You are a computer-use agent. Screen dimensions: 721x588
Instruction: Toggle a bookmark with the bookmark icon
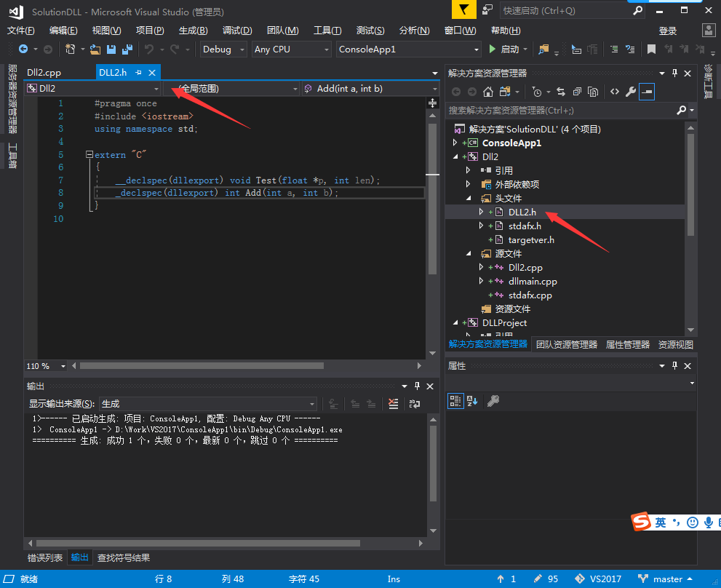click(651, 49)
